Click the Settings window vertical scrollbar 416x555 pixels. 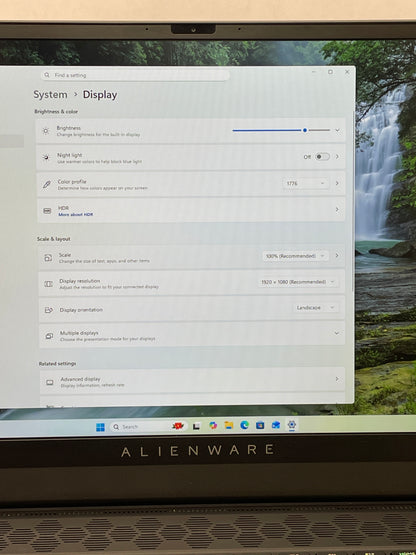coord(353,202)
